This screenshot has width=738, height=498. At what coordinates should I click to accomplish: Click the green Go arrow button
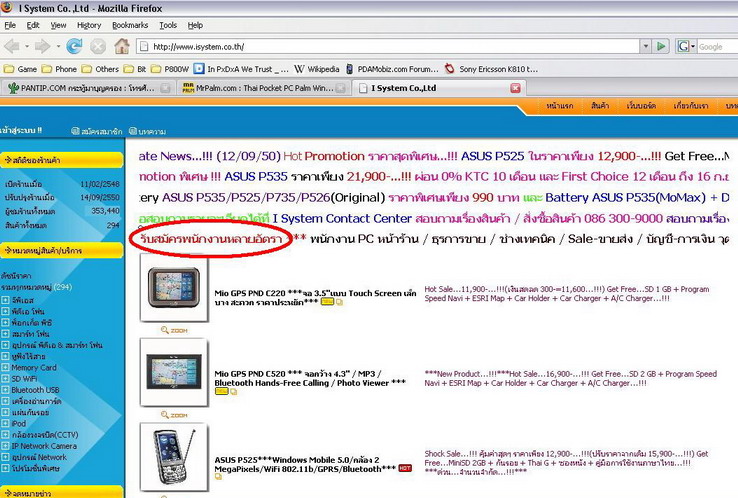tap(661, 46)
